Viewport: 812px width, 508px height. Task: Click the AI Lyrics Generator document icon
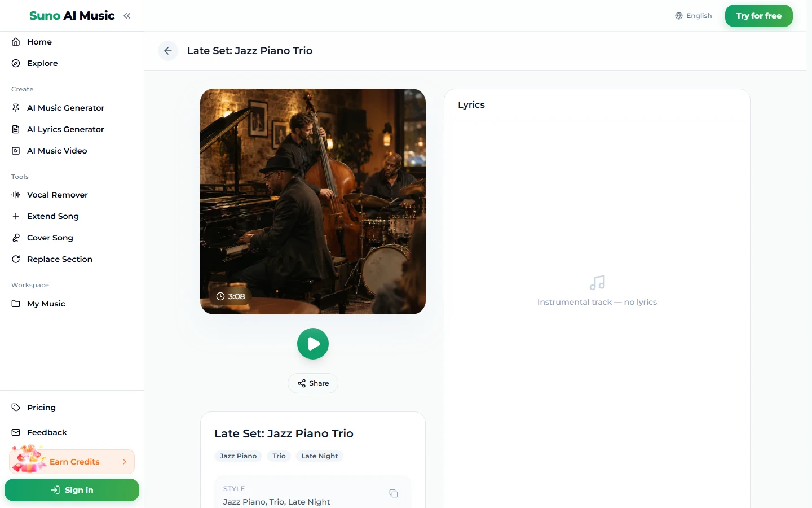(16, 129)
